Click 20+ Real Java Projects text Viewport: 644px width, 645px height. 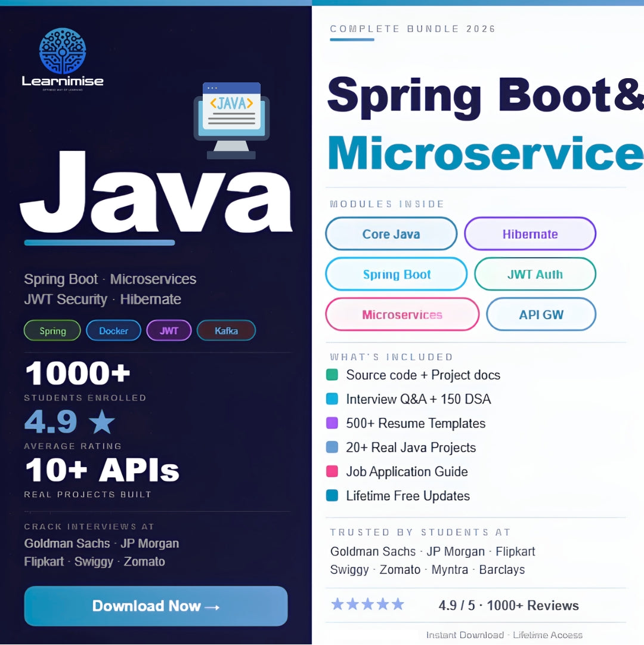pos(411,448)
